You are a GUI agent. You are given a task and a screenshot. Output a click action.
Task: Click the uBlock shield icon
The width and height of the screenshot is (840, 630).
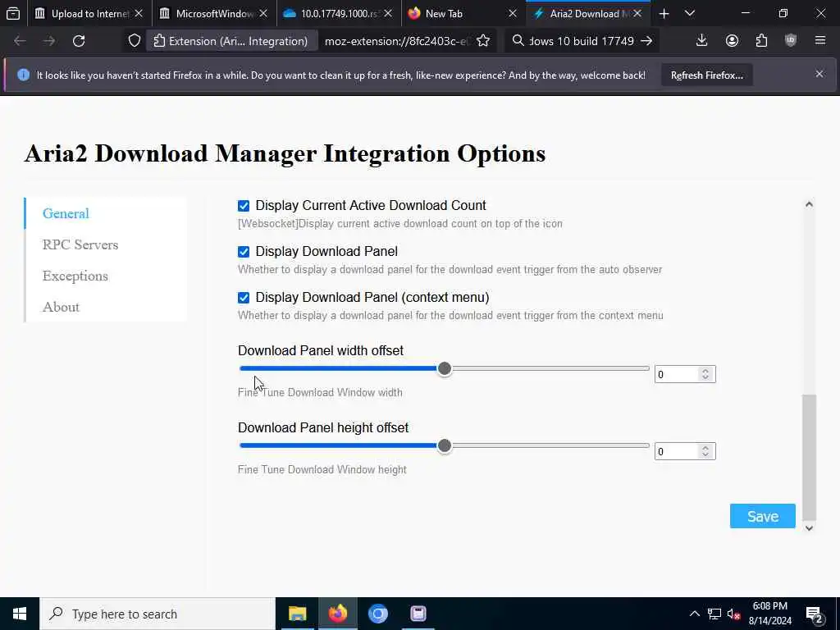click(791, 41)
